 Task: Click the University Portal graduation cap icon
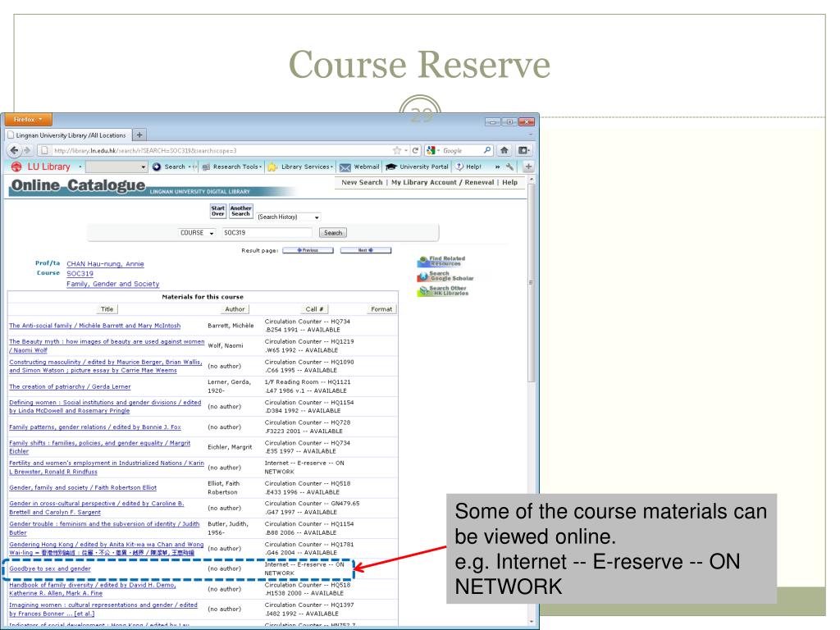391,167
